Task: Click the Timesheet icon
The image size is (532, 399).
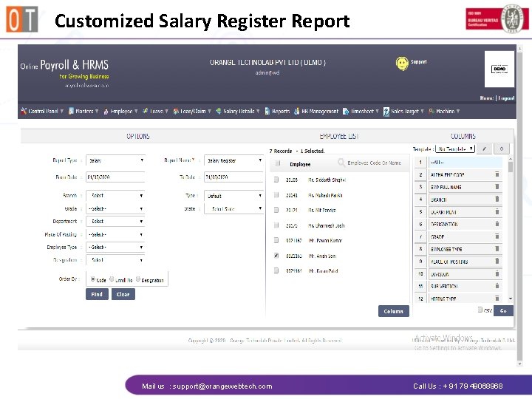Action: point(346,111)
